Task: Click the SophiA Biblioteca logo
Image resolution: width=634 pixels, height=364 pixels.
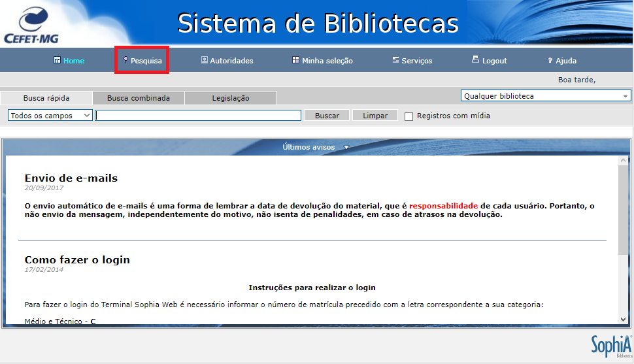Action: [611, 346]
